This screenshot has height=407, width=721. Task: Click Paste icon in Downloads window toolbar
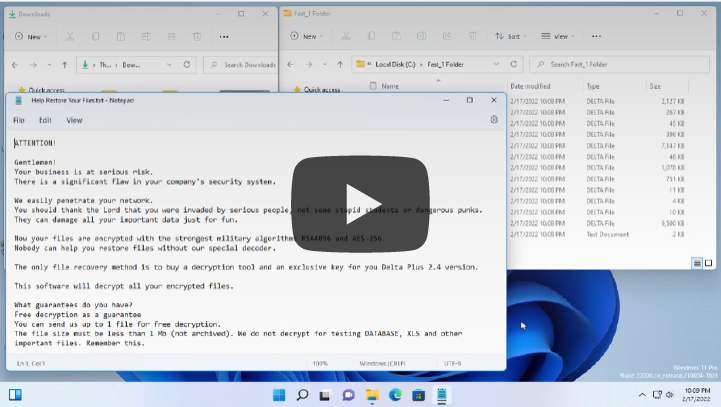click(121, 36)
